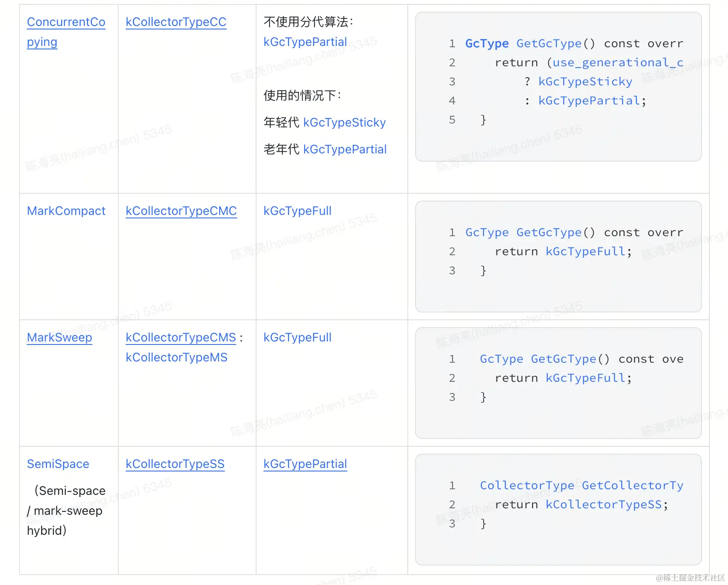Click the MarkCompact row code block
Screen dimensions: 728x585
pos(558,256)
